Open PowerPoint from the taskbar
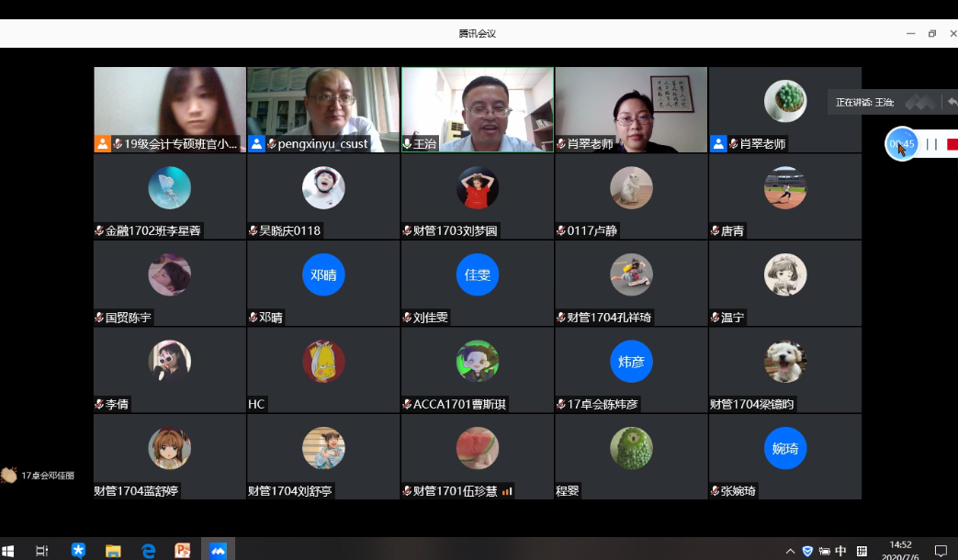The image size is (958, 560). [183, 550]
